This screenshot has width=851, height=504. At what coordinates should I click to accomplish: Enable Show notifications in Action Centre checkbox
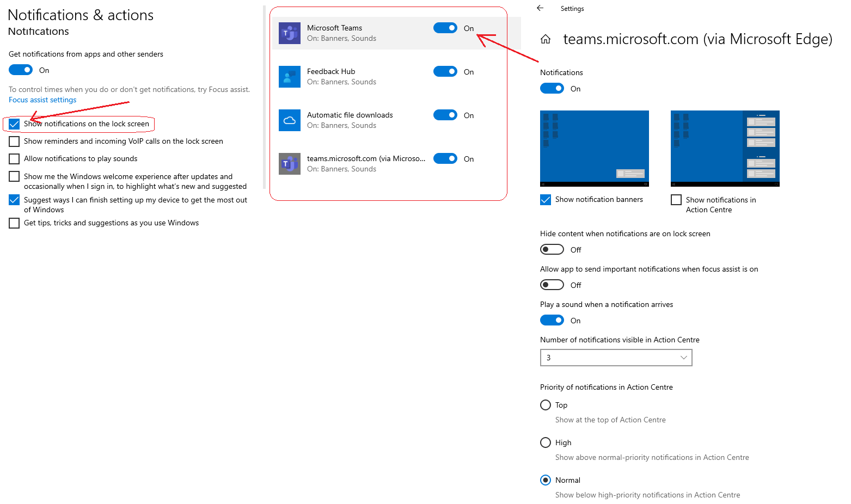tap(676, 200)
